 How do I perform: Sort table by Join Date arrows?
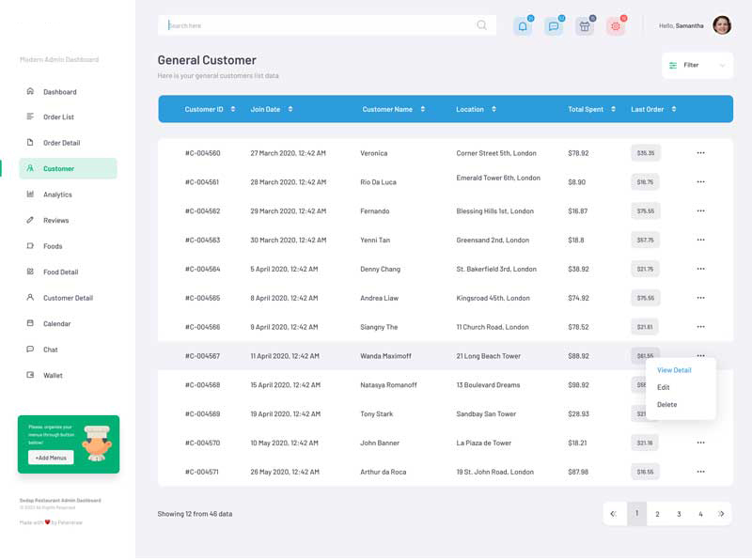(x=290, y=109)
